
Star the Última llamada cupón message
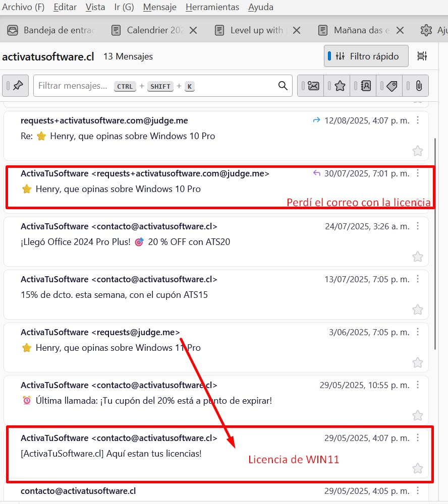418,415
